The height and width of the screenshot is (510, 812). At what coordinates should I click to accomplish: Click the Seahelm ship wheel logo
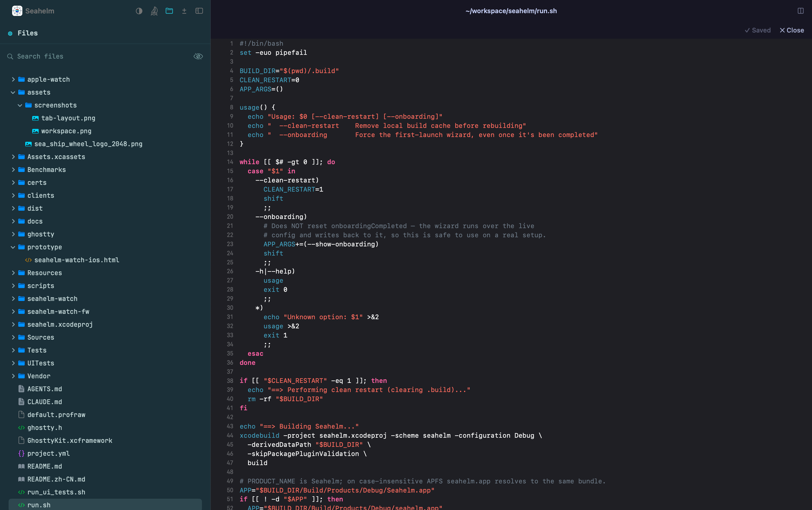[17, 11]
